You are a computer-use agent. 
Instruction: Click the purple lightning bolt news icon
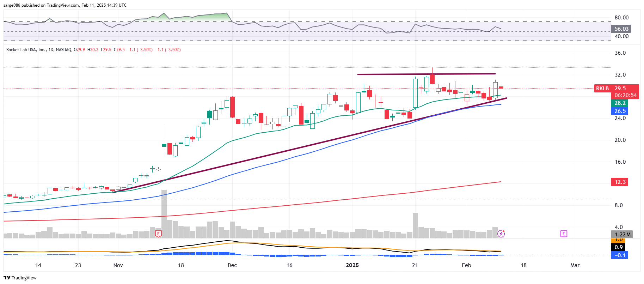(501, 234)
